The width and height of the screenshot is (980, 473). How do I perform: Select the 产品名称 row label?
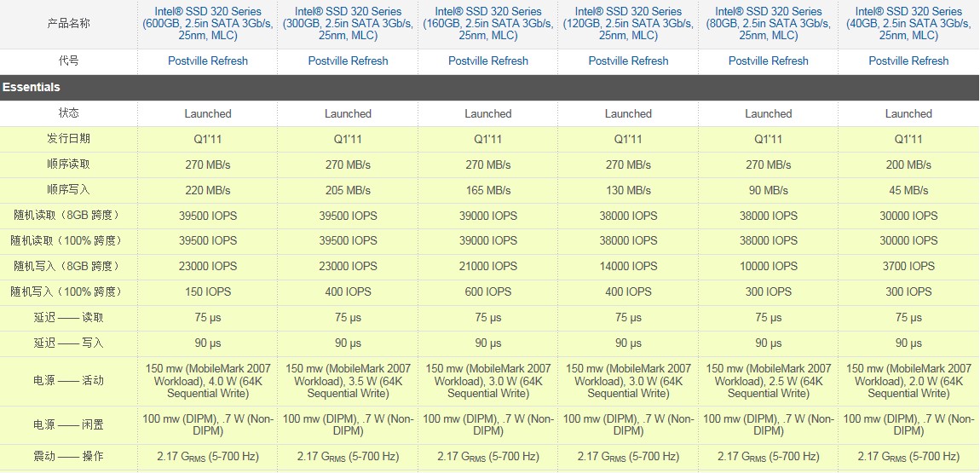click(x=68, y=25)
